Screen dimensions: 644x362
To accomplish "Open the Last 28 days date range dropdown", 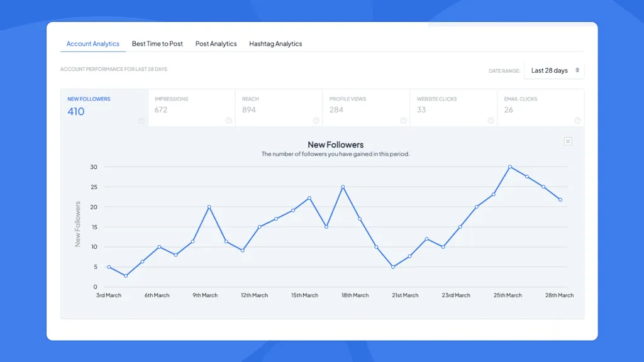I will pos(554,70).
